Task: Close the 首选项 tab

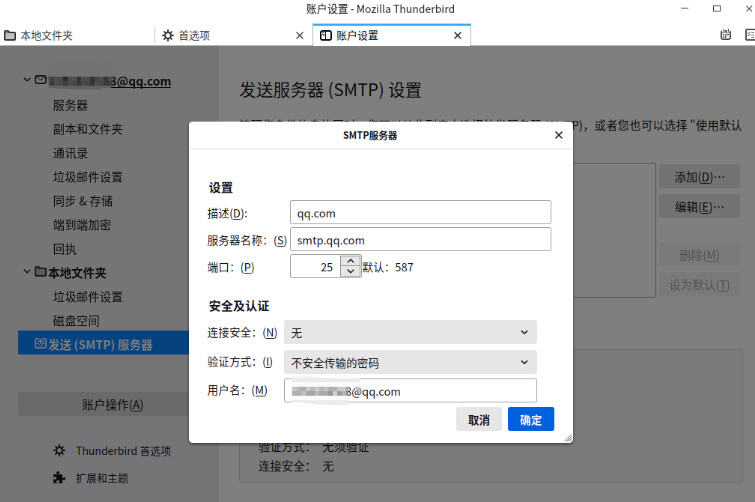Action: tap(299, 35)
